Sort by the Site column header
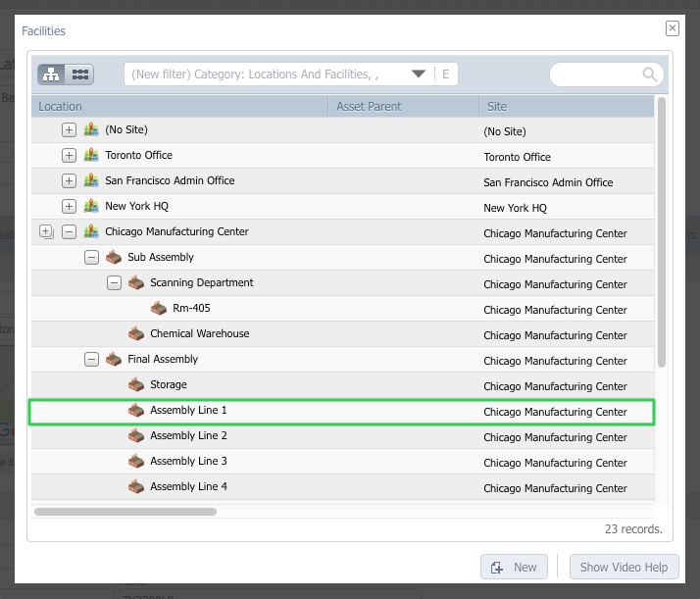Viewport: 700px width, 599px height. [x=565, y=106]
